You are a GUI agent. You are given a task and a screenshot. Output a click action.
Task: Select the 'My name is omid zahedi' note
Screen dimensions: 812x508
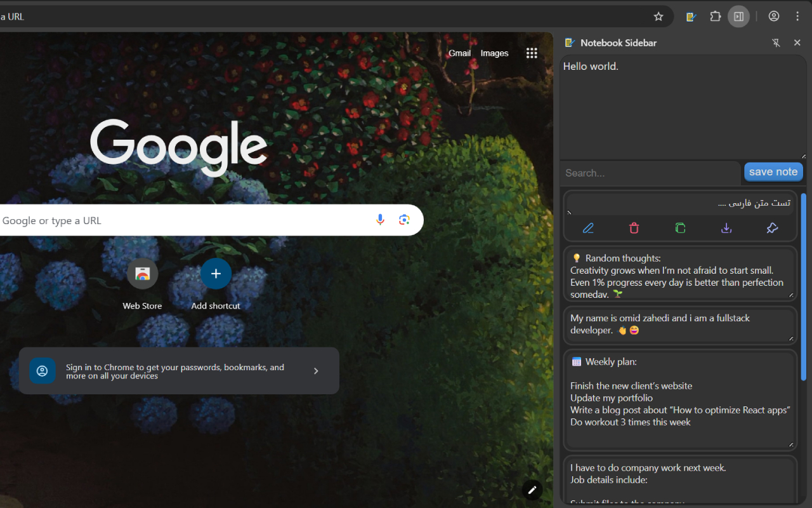coord(680,326)
